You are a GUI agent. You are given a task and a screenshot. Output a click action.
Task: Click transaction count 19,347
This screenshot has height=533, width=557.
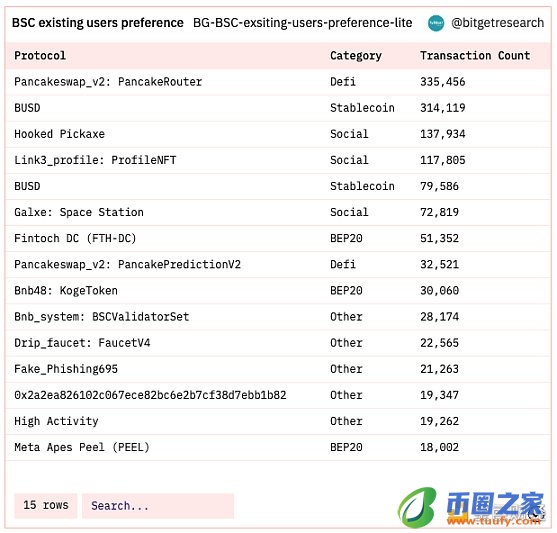click(439, 395)
